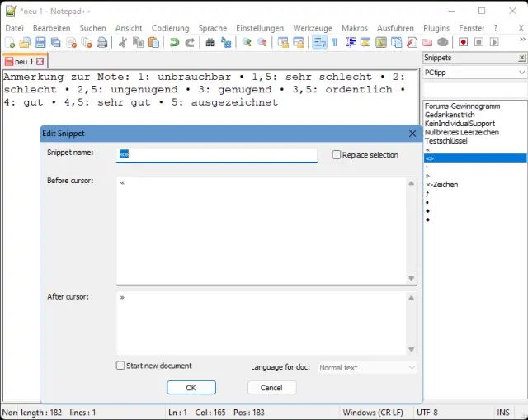The image size is (528, 420).
Task: Click into the Snippet name input field
Action: tap(216, 154)
